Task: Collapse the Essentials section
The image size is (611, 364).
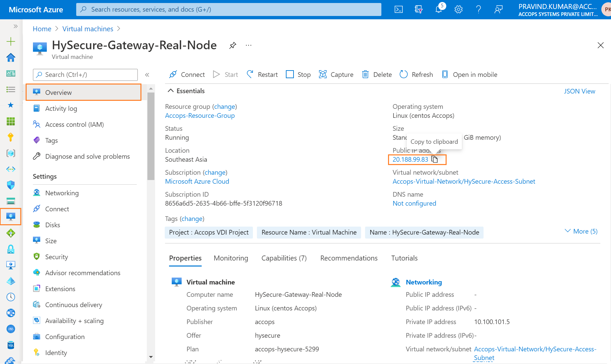Action: (186, 91)
